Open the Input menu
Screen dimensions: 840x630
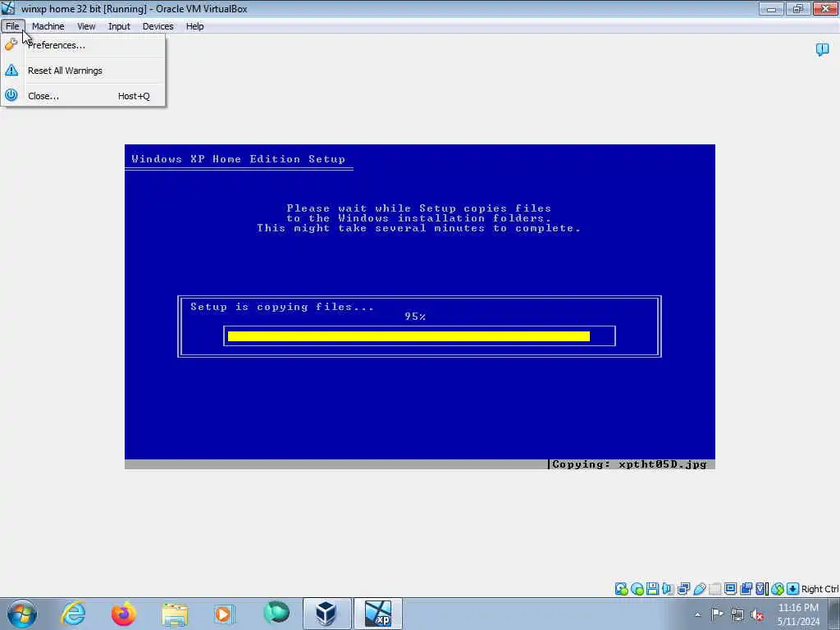click(119, 25)
